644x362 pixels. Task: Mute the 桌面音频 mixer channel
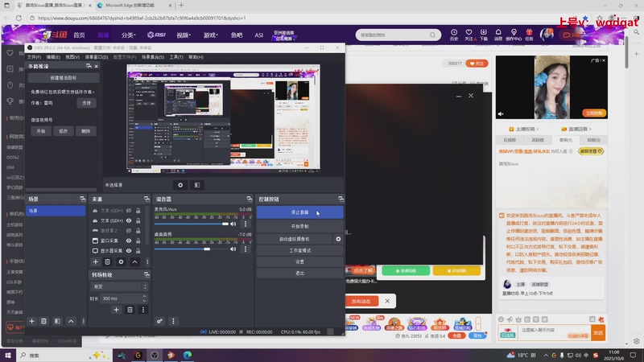(233, 249)
